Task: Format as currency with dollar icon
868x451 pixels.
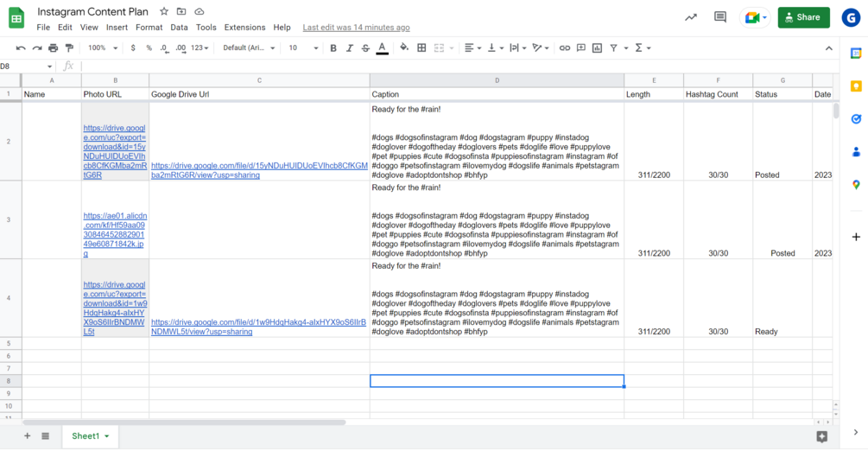Action: [133, 48]
